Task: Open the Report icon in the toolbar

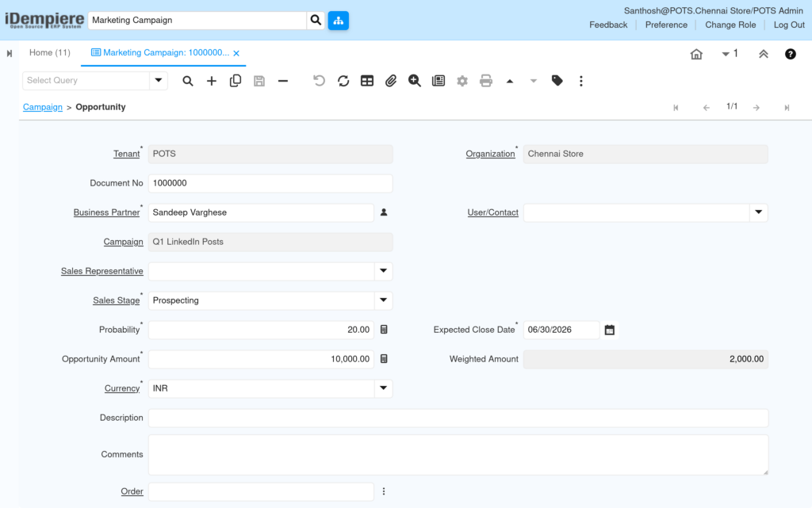Action: coord(439,81)
